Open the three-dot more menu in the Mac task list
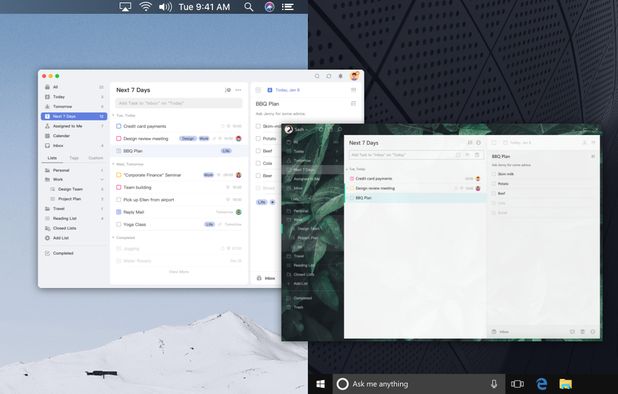The width and height of the screenshot is (618, 394). (x=238, y=90)
